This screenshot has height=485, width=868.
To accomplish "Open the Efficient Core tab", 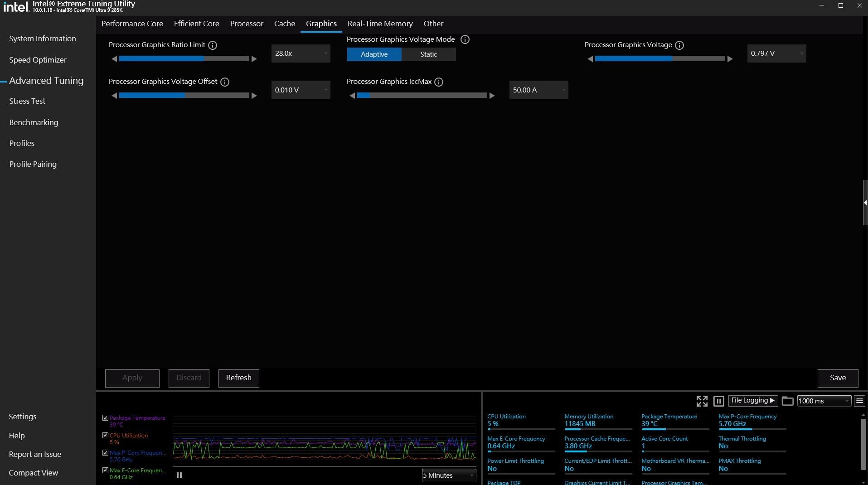I will click(197, 24).
